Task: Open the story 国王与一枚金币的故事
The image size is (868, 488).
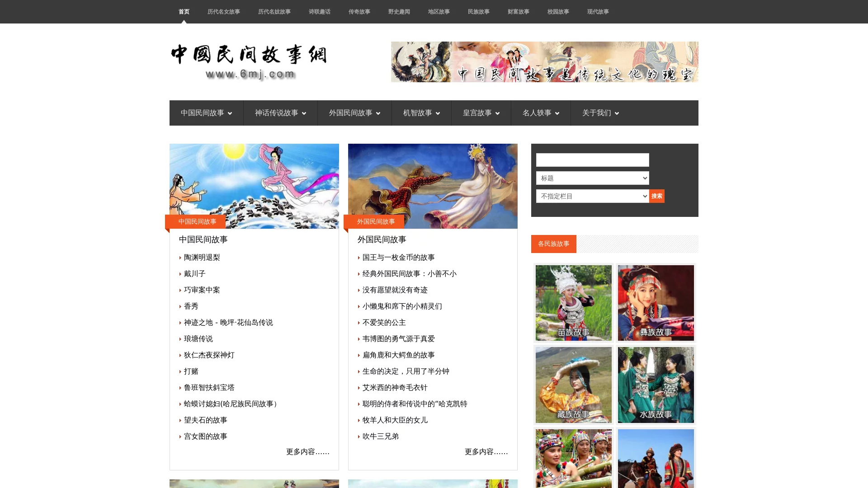Action: tap(399, 258)
